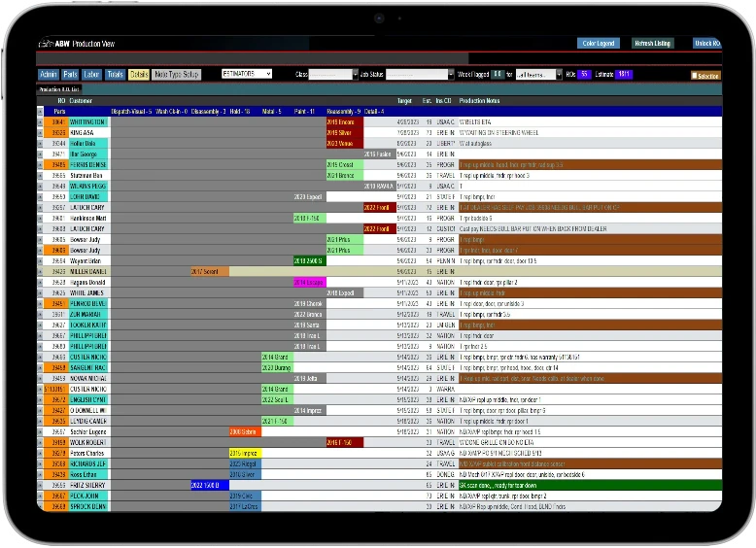Expand the PECK JOHN row
The image size is (756, 548).
[x=41, y=496]
